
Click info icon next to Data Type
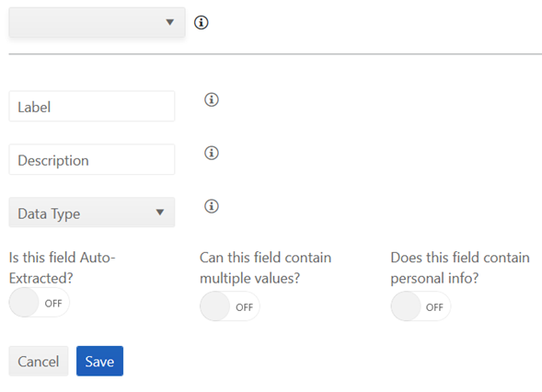[212, 206]
